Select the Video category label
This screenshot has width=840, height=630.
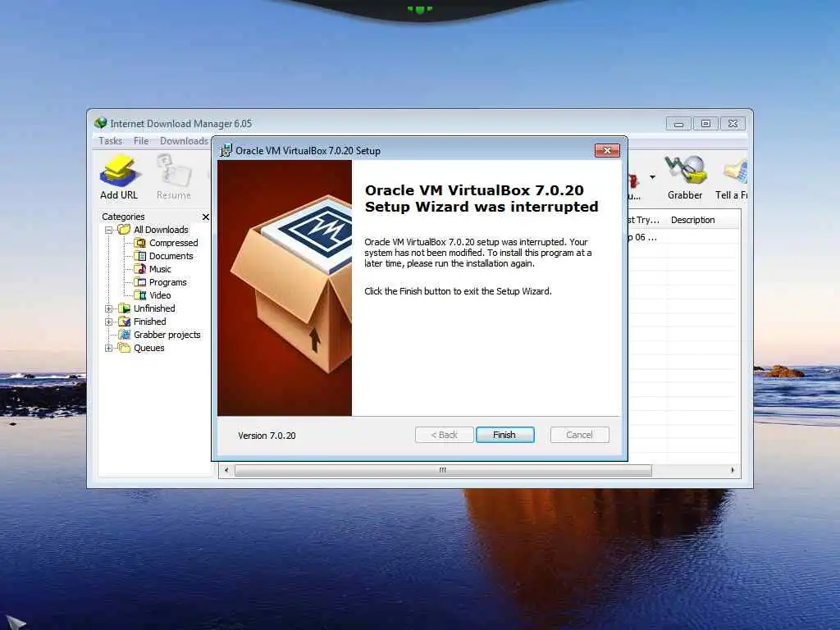(160, 295)
